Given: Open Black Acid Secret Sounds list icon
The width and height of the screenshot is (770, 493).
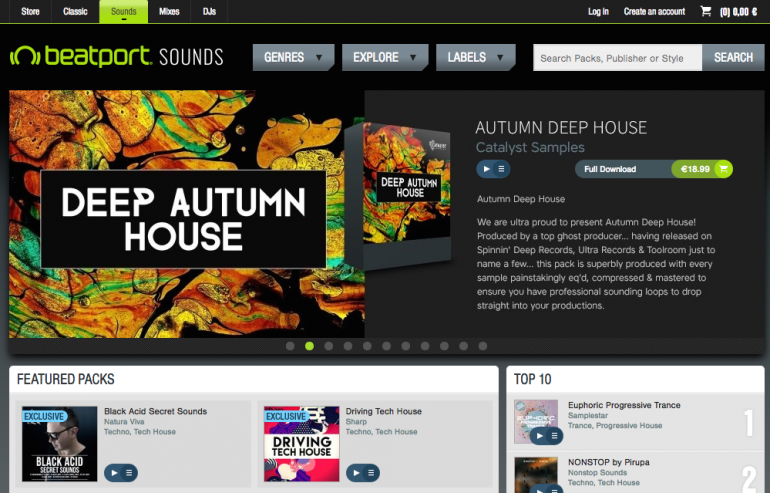Looking at the screenshot, I should coord(129,473).
